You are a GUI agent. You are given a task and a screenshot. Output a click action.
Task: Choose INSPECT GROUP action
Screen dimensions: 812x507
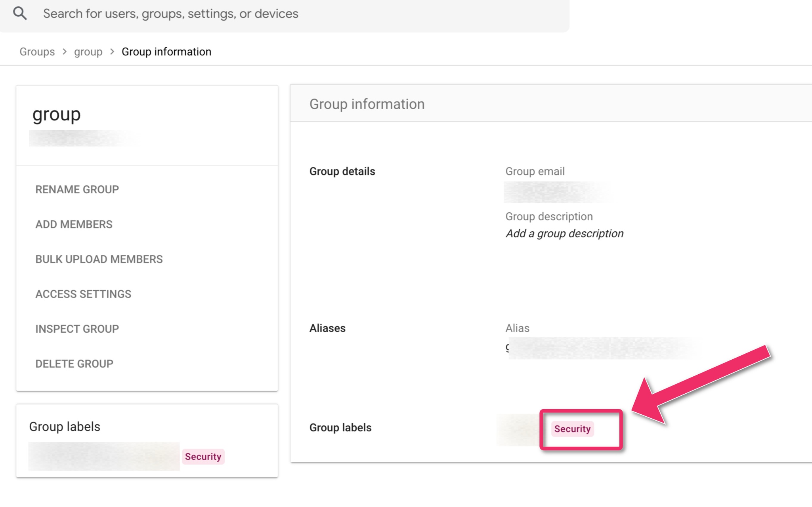(x=77, y=329)
